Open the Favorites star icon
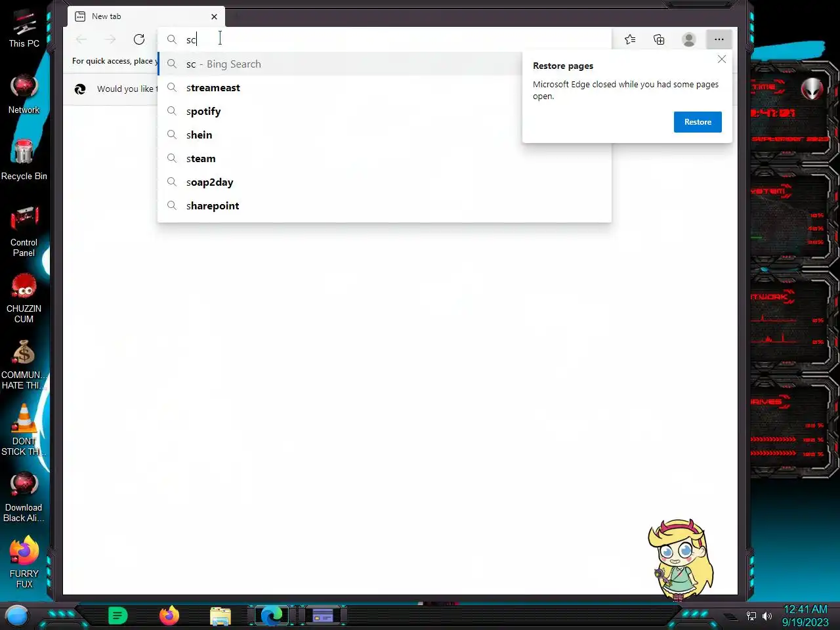The width and height of the screenshot is (840, 630). pyautogui.click(x=630, y=39)
